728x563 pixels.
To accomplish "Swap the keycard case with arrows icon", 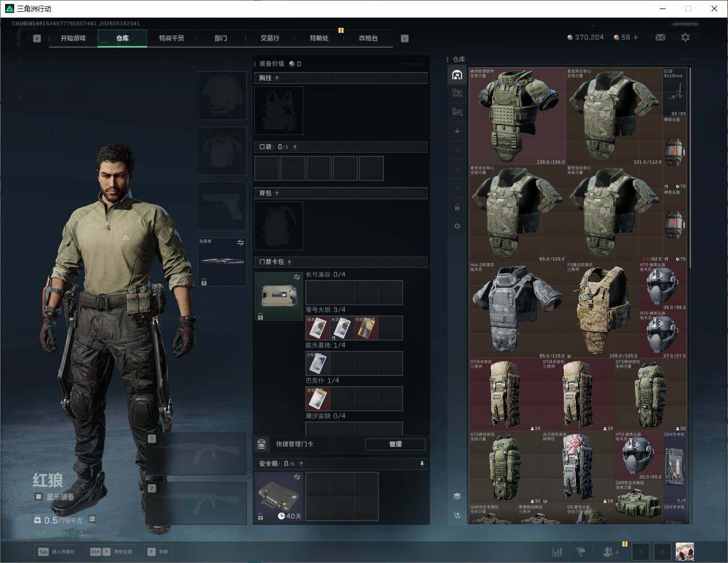I will (x=296, y=277).
